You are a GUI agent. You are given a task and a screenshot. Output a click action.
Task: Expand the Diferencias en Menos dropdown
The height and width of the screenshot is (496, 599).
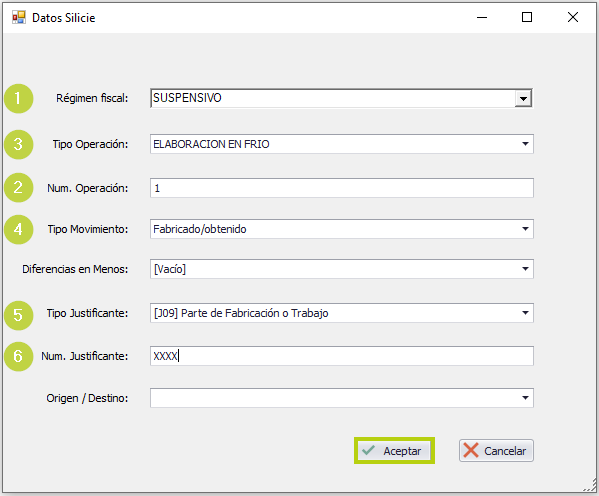525,269
